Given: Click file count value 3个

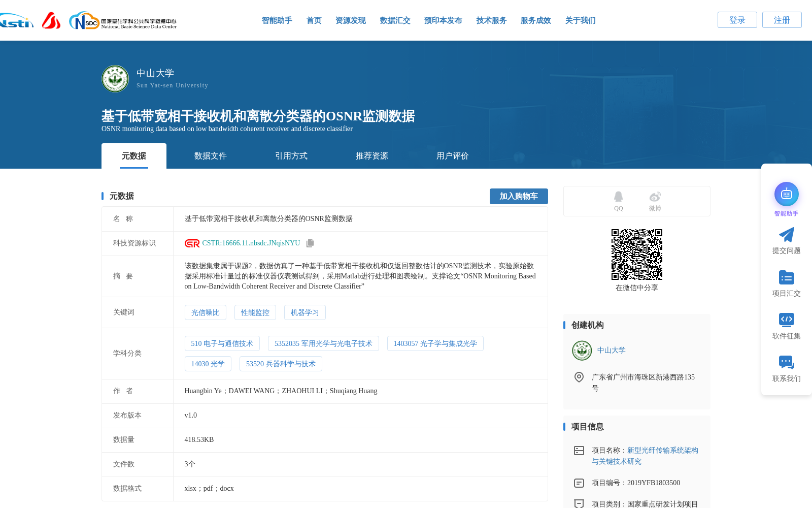Looking at the screenshot, I should click(x=190, y=464).
